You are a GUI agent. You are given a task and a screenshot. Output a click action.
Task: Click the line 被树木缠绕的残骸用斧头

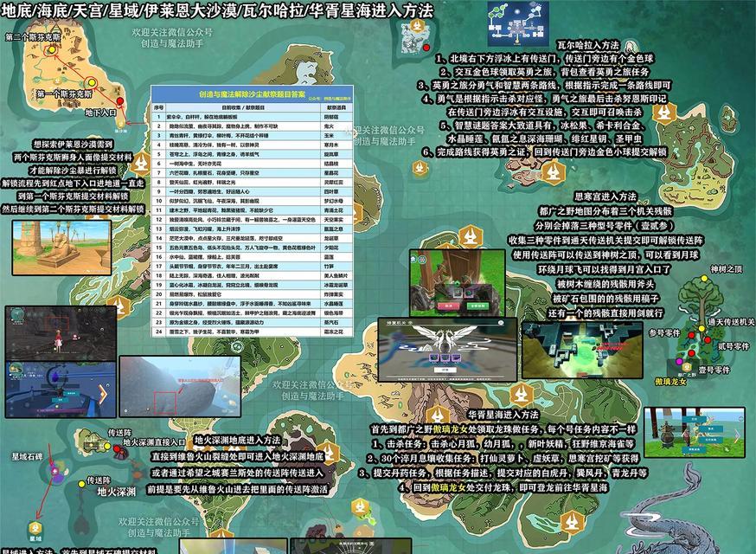point(605,284)
